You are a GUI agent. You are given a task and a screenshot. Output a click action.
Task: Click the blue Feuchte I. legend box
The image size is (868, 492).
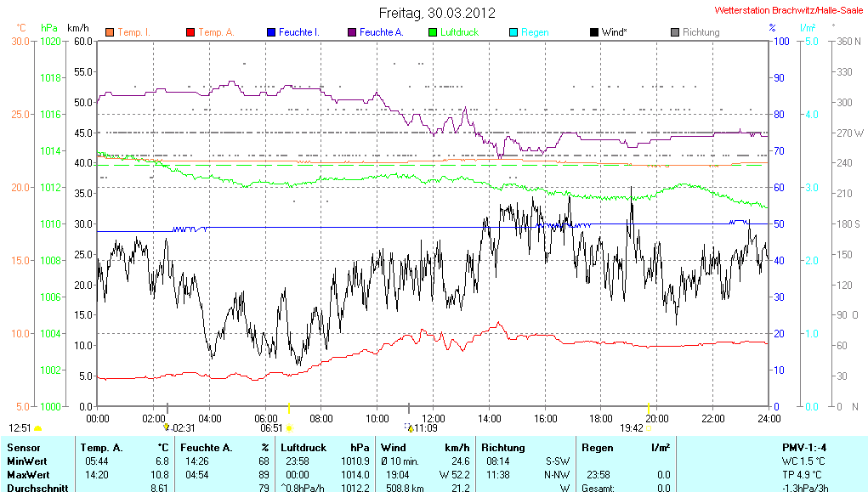point(271,32)
